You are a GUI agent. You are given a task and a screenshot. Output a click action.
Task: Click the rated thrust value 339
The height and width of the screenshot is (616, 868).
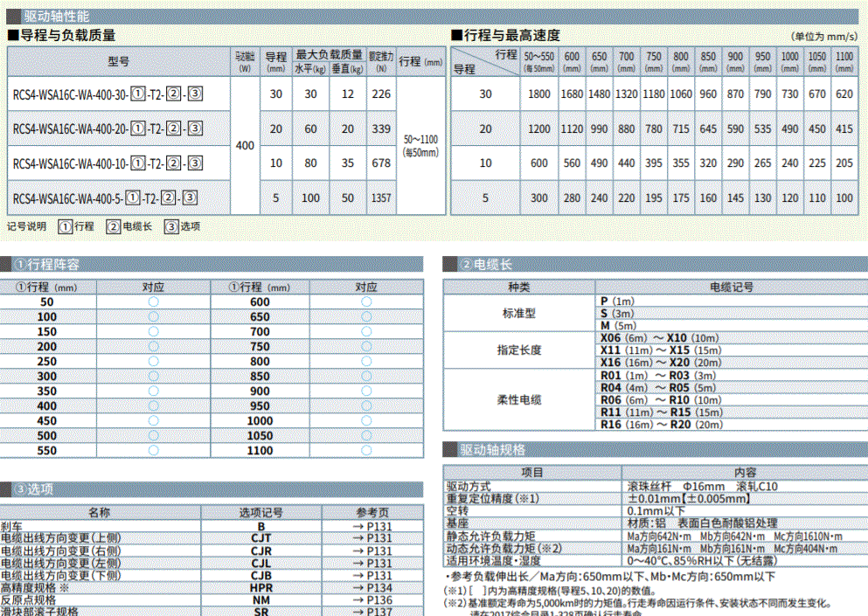[x=381, y=129]
